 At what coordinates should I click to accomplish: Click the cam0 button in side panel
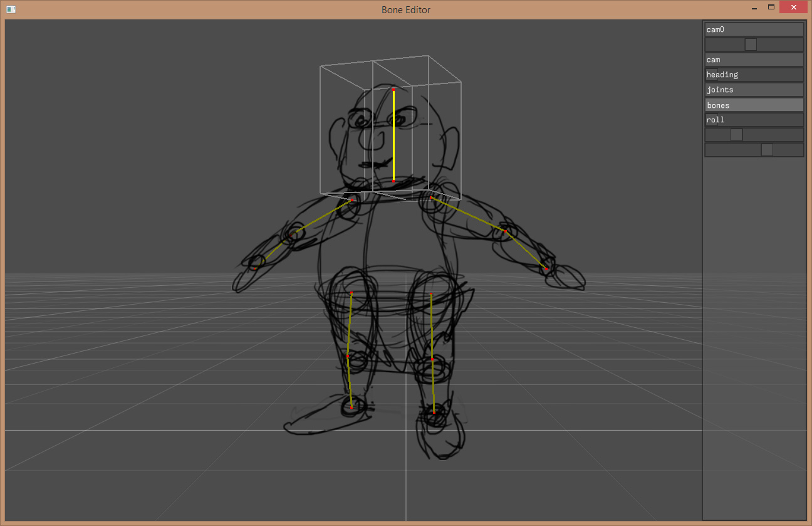click(x=754, y=29)
